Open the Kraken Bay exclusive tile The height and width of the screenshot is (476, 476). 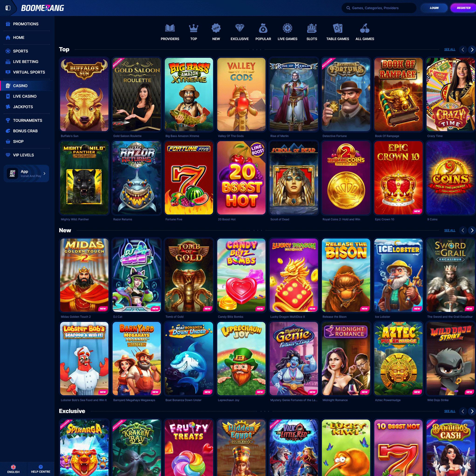(137, 448)
